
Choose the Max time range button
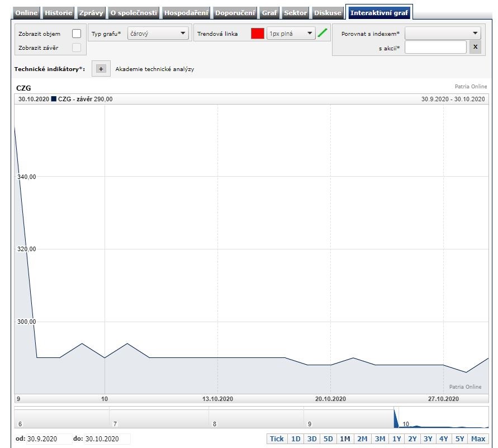point(478,439)
